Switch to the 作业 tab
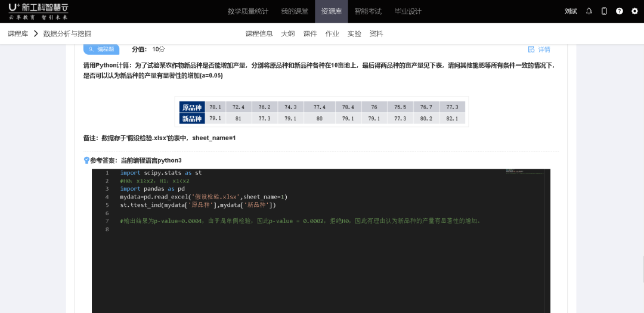The width and height of the screenshot is (644, 313). tap(332, 33)
